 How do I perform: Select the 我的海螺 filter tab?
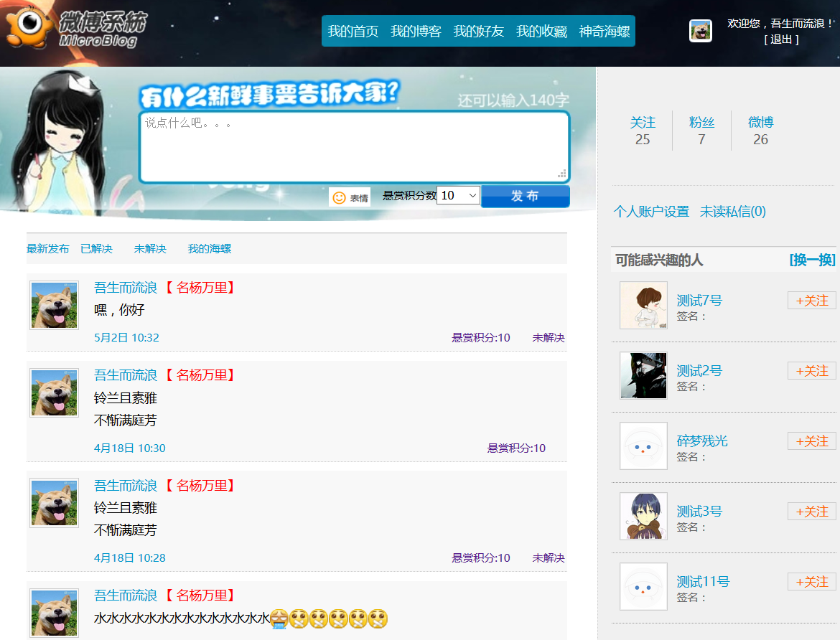point(210,248)
